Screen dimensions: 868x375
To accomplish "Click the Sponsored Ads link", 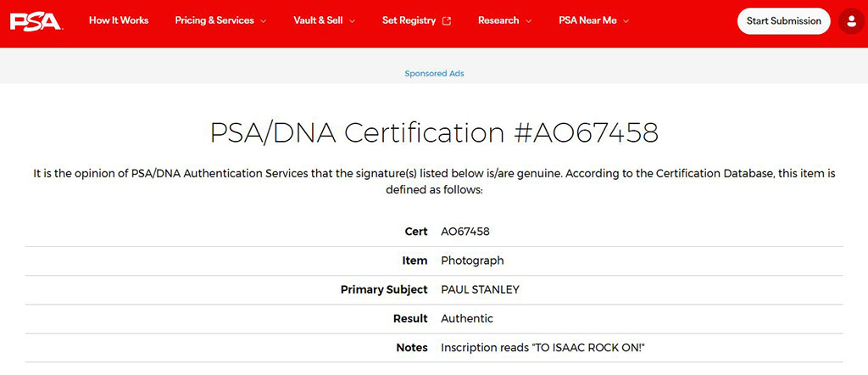I will 434,74.
